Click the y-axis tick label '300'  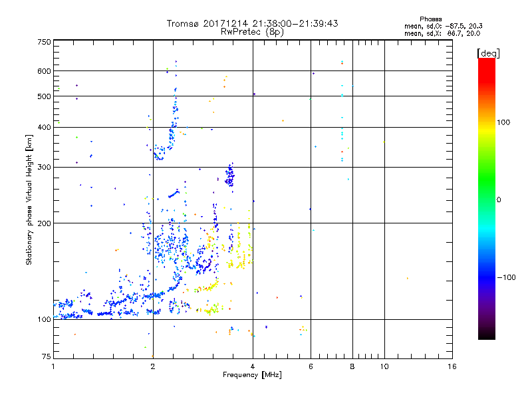point(44,167)
